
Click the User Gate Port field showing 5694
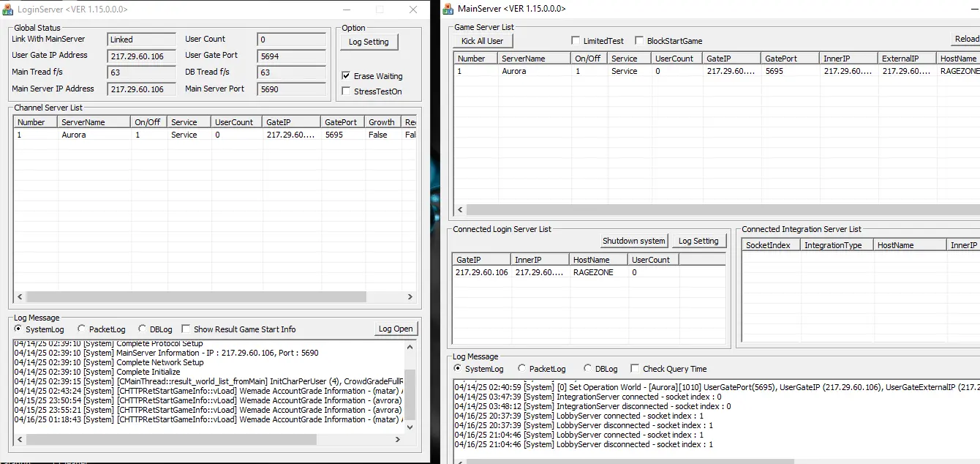(292, 56)
